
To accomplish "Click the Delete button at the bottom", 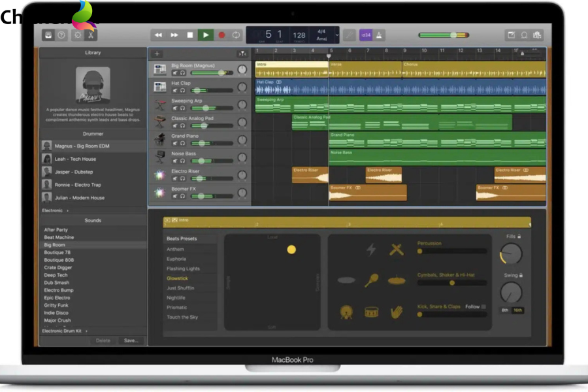I will [103, 340].
